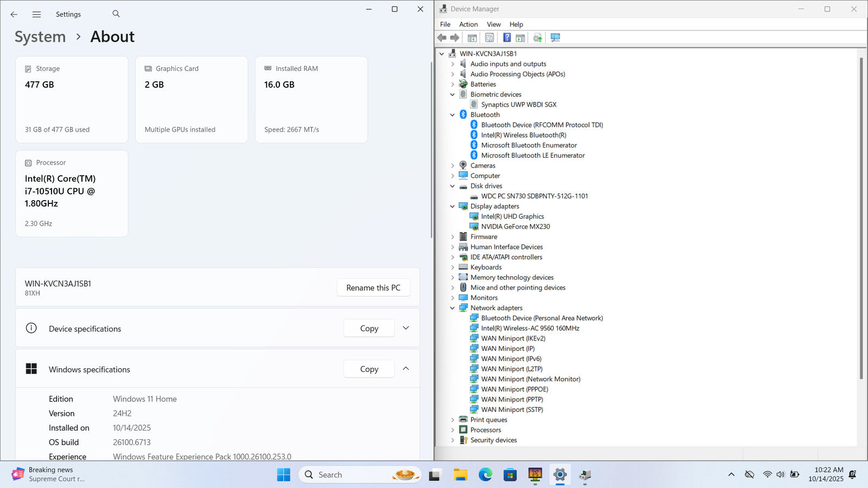The height and width of the screenshot is (488, 868).
Task: Launch Microsoft Edge from the taskbar
Action: tap(485, 475)
